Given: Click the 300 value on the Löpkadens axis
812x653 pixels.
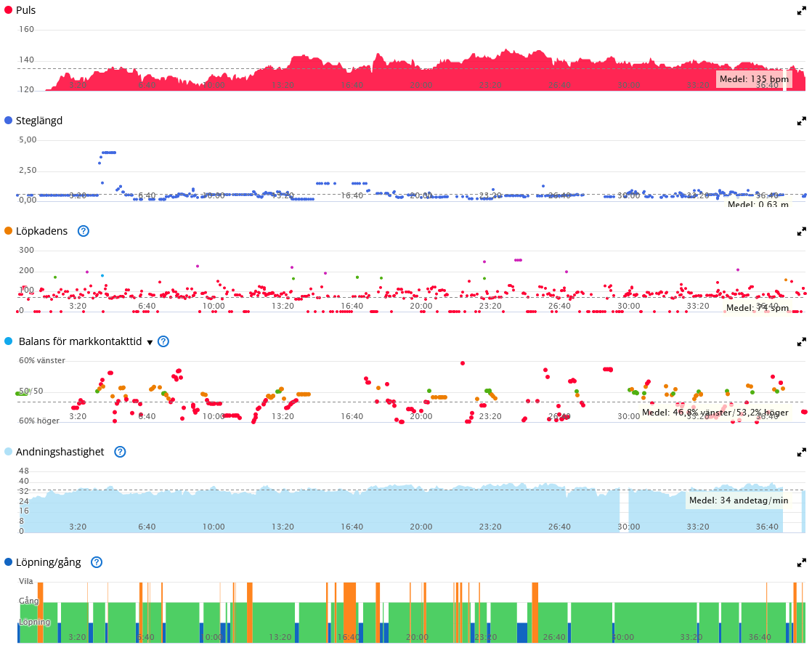Looking at the screenshot, I should pos(26,250).
